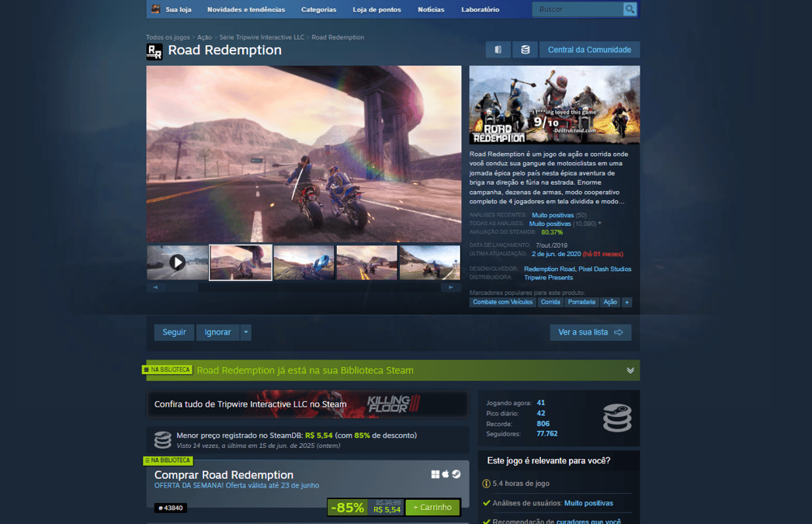Click the plus button after the Ação tag

pos(626,302)
